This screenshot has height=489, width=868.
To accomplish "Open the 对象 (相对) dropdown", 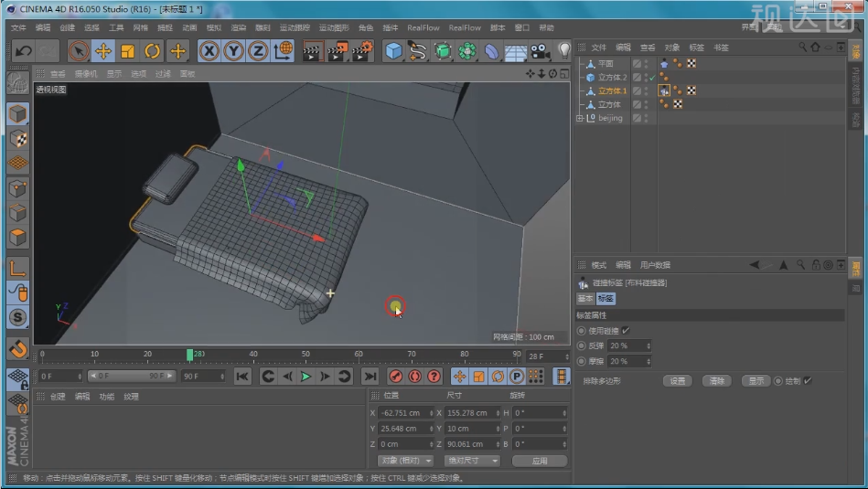I will point(406,461).
